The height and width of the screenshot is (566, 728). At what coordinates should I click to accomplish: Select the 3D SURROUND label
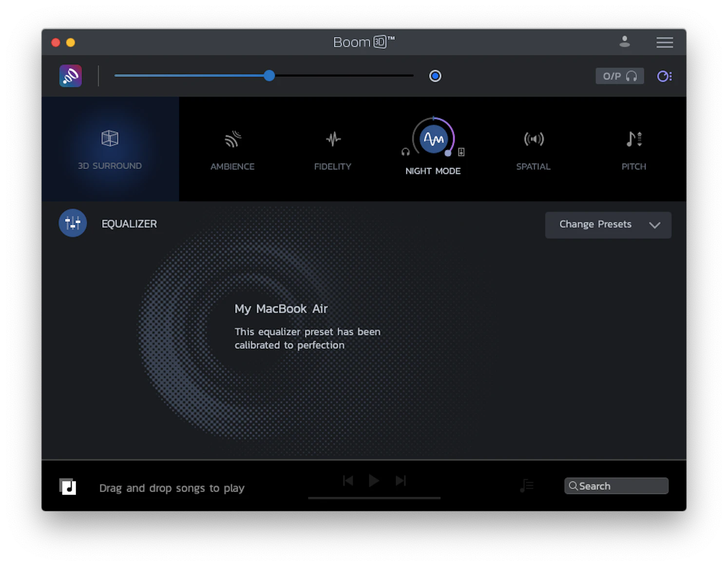(x=110, y=166)
